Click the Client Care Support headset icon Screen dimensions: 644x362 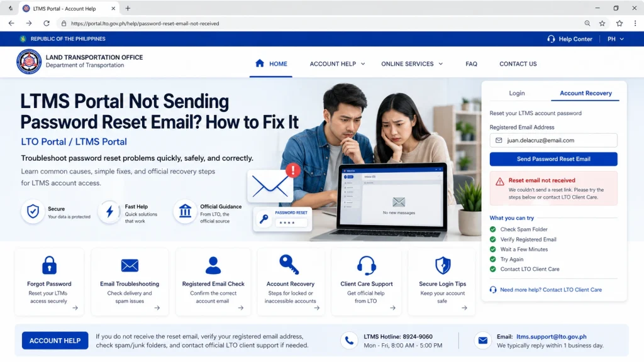click(x=367, y=265)
